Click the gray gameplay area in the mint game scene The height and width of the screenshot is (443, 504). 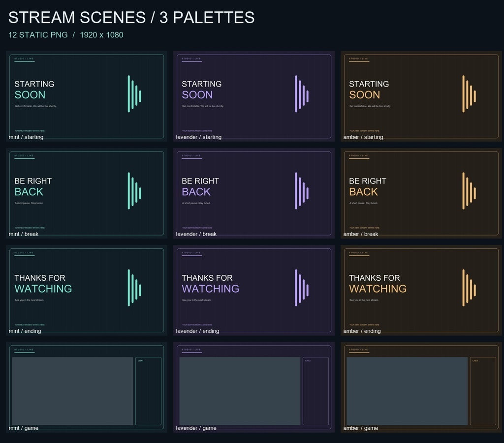coord(73,391)
